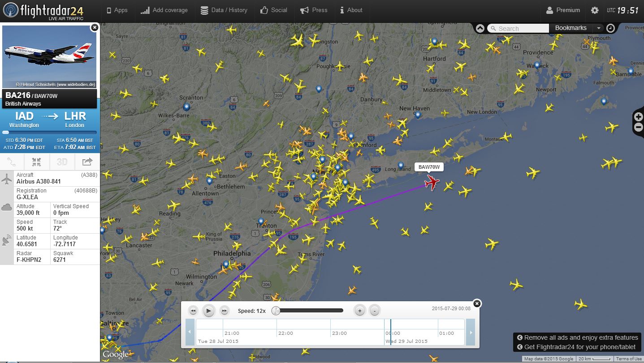Zoom in the map with plus button
The width and height of the screenshot is (644, 363).
pyautogui.click(x=638, y=117)
